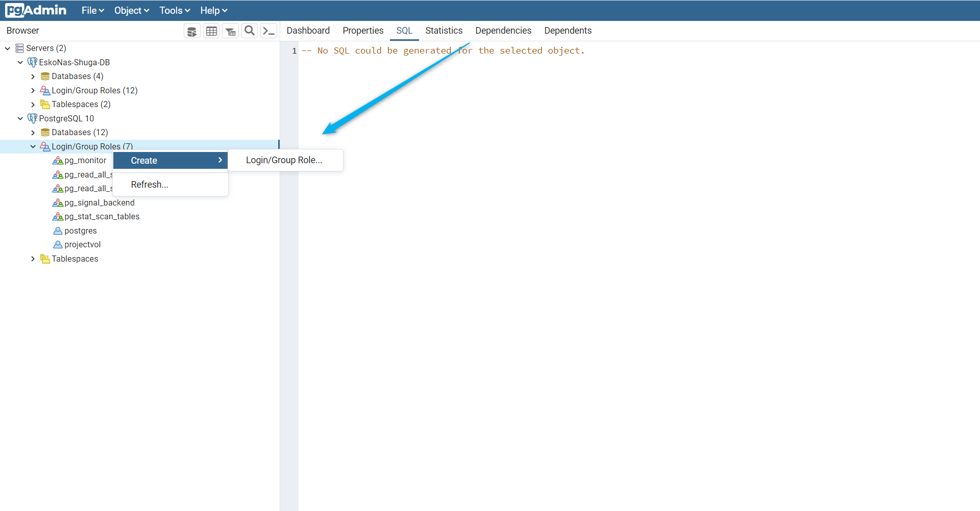Select pg_signal_backend in the tree
Image resolution: width=980 pixels, height=511 pixels.
click(100, 202)
